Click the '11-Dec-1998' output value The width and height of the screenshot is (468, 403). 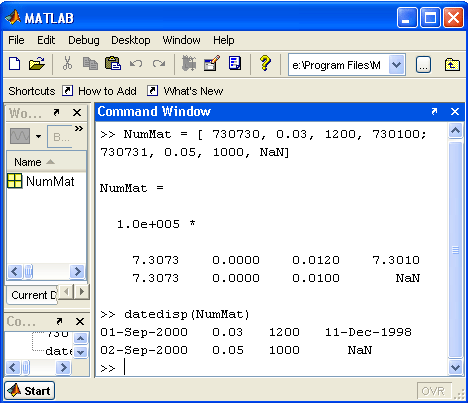click(x=368, y=332)
